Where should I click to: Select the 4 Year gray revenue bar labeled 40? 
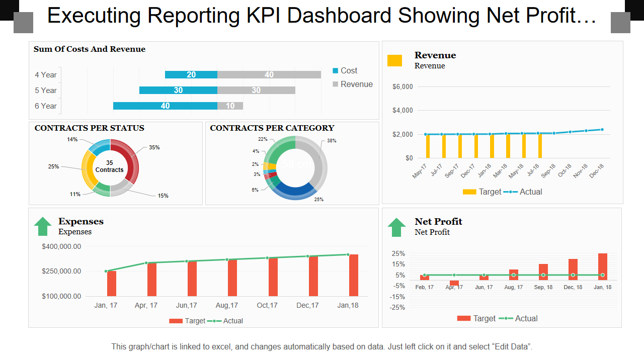(x=269, y=75)
